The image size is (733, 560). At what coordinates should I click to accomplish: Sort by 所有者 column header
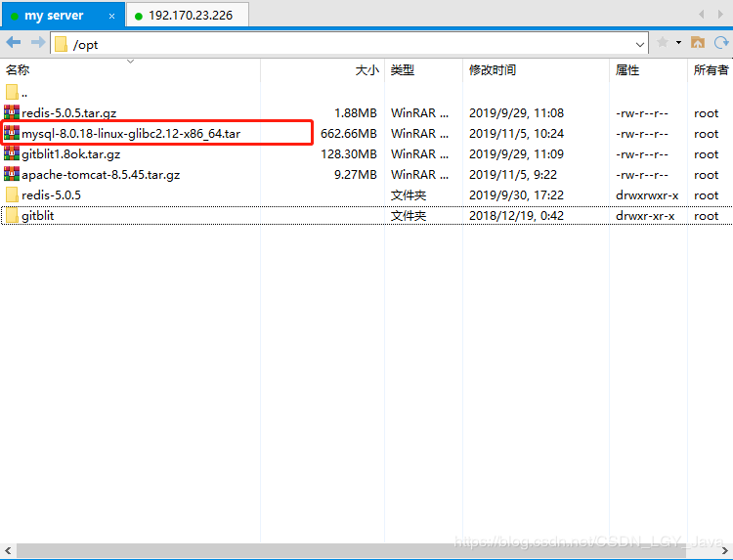[711, 70]
